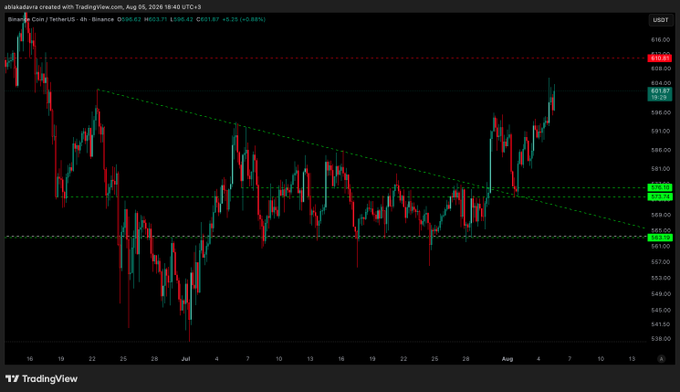The image size is (680, 392).
Task: Click the USDT currency button
Action: (660, 20)
